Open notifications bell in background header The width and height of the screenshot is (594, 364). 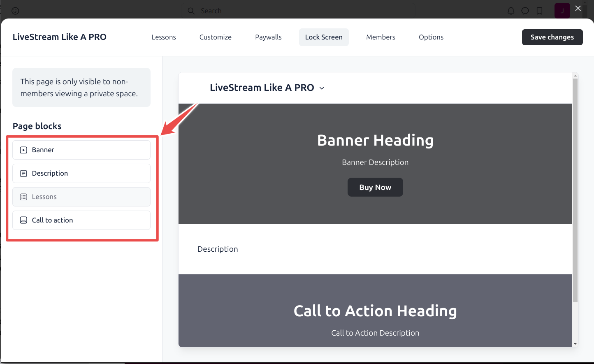[x=511, y=11]
